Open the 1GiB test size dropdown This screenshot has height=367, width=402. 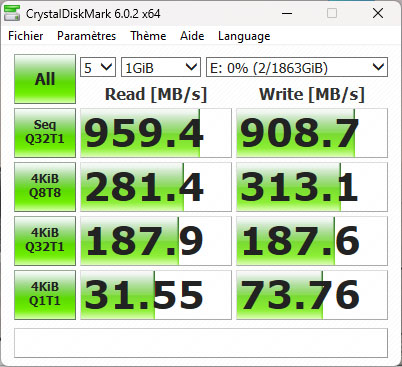click(161, 67)
